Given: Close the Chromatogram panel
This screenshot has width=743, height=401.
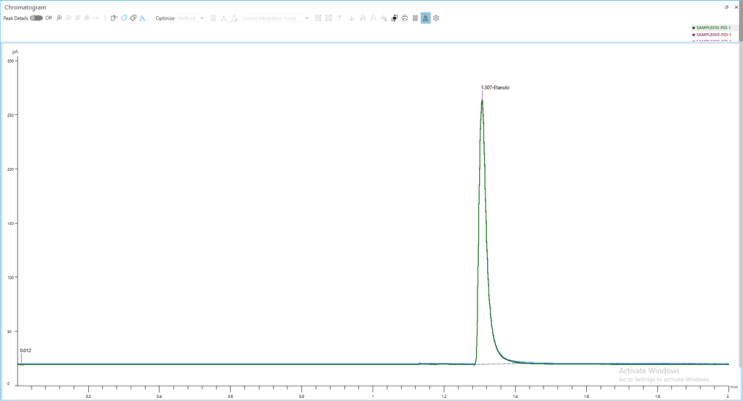Looking at the screenshot, I should click(x=736, y=7).
